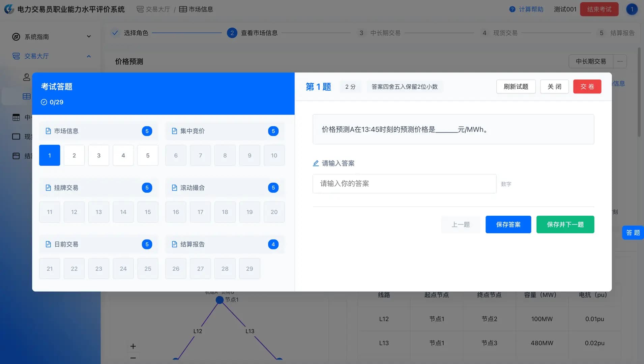Click the 系统指南 compass icon in the sidebar
644x364 pixels.
(16, 37)
